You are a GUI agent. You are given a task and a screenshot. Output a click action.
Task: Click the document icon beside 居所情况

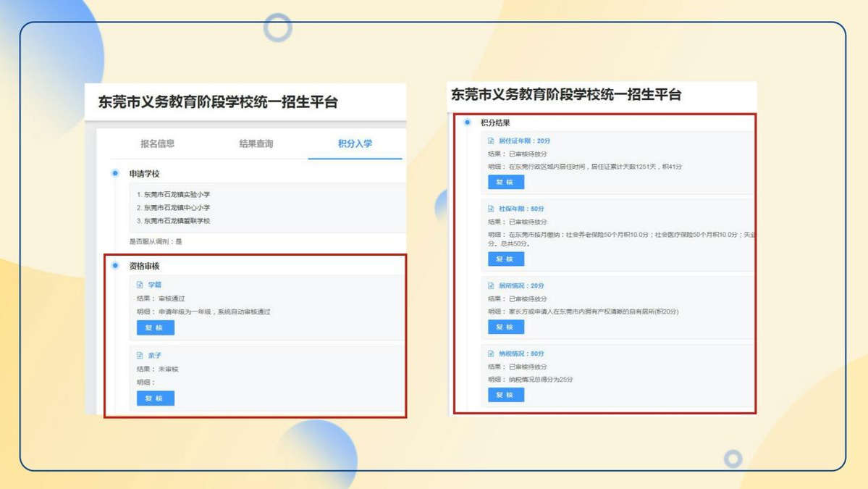click(491, 285)
